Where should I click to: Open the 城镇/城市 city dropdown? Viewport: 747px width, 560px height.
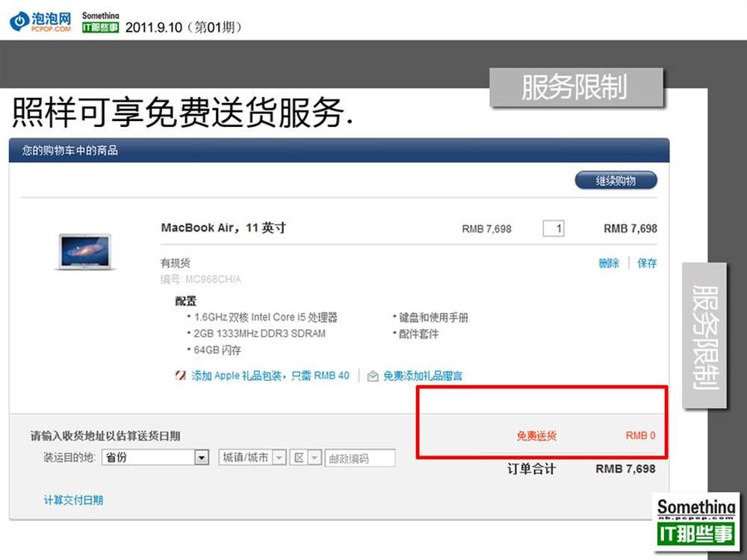click(252, 458)
